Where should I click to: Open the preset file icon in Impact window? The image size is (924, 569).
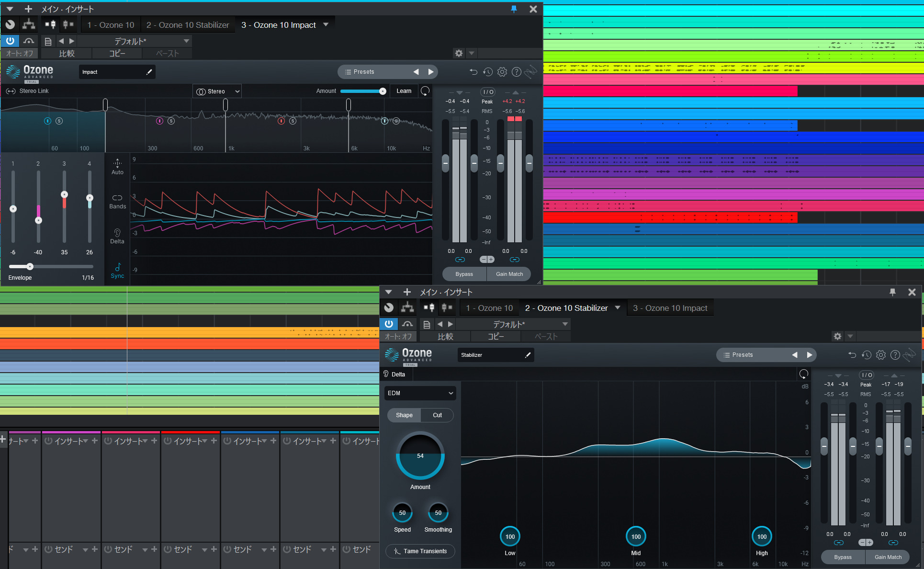pos(48,41)
